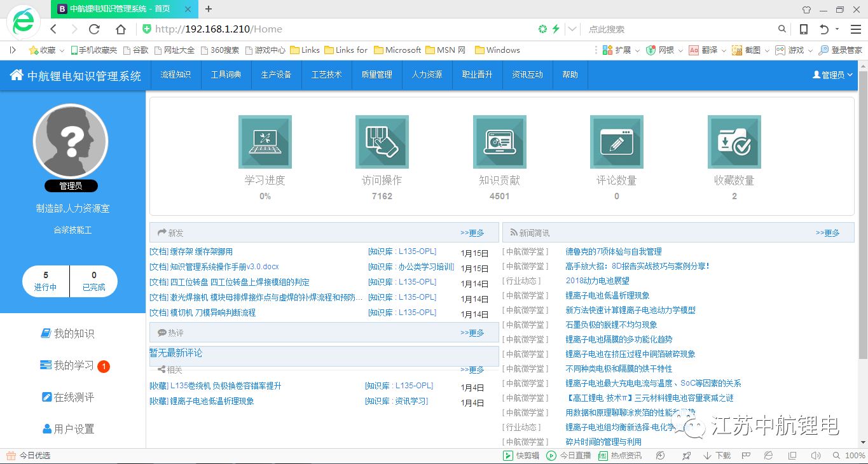Open the 工具词典 menu

(226, 75)
